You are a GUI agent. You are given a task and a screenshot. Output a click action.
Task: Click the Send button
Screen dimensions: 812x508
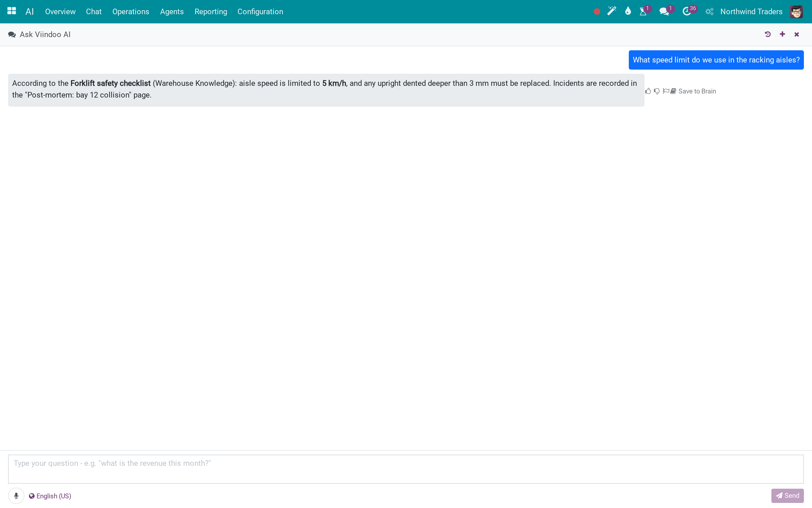(x=787, y=496)
